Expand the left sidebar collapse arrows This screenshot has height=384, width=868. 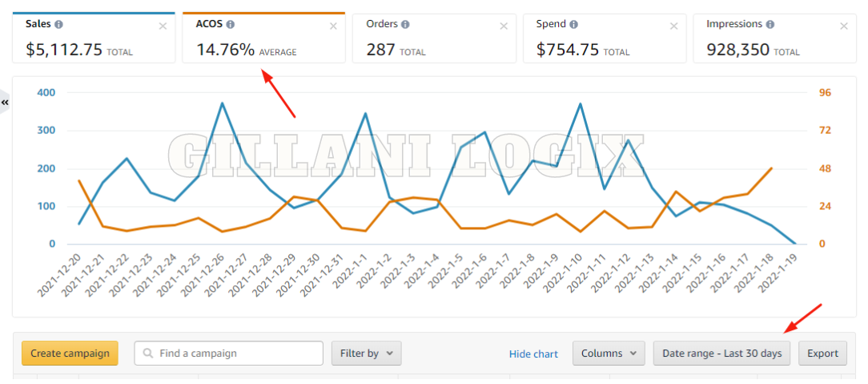[5, 103]
